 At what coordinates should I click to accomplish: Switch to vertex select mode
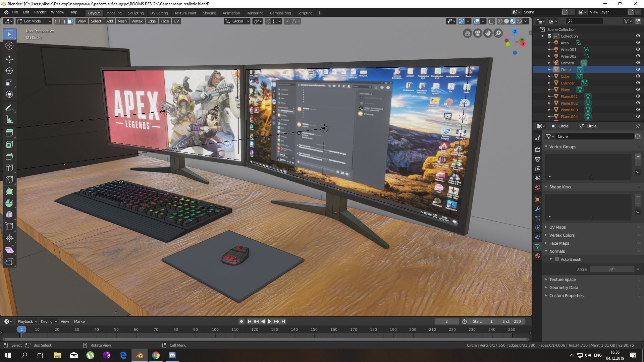tap(57, 21)
